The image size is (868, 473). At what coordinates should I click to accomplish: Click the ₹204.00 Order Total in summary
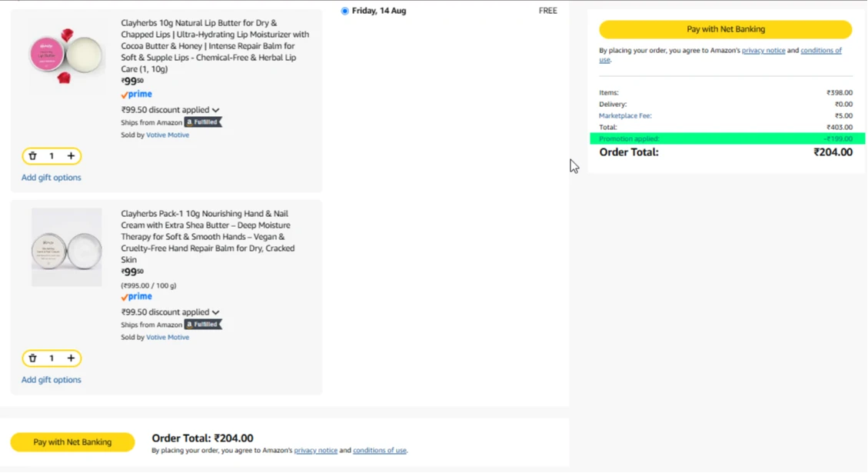(833, 152)
